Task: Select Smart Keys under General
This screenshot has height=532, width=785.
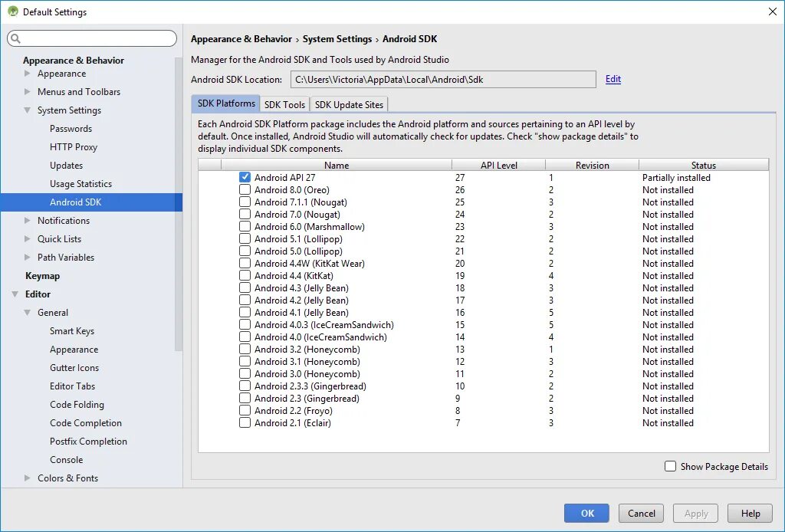Action: pyautogui.click(x=71, y=331)
